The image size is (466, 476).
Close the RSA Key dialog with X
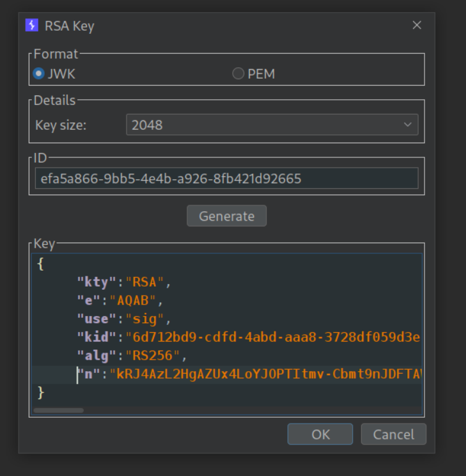click(417, 26)
